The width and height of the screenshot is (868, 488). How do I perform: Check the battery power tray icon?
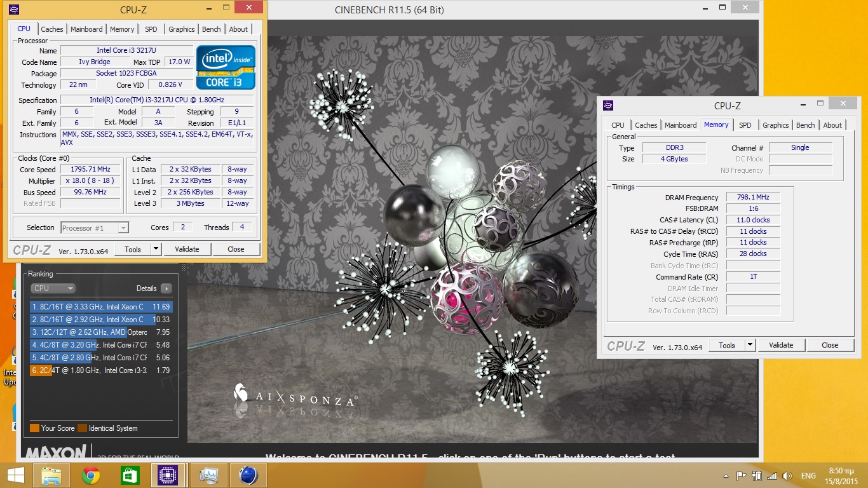point(757,476)
